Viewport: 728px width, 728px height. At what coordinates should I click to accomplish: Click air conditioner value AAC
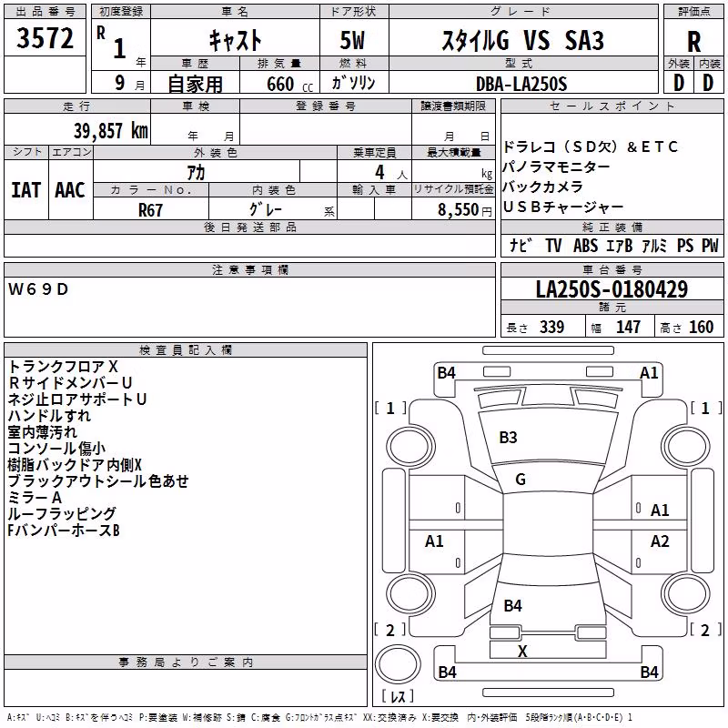pyautogui.click(x=70, y=190)
